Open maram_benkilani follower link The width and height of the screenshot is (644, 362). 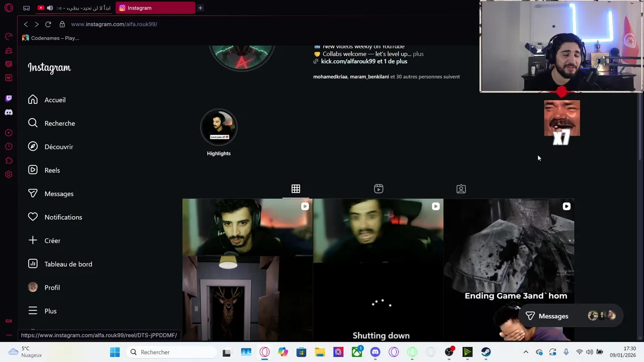(369, 77)
